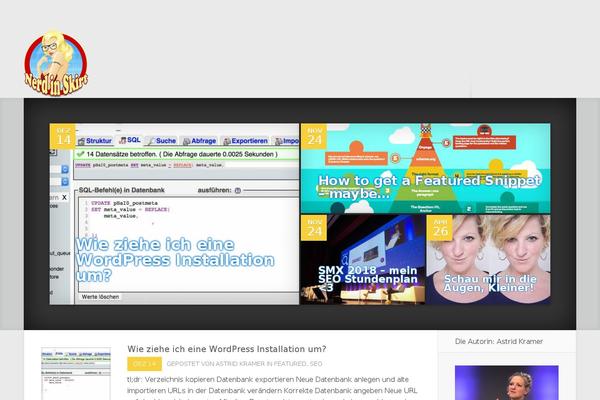The height and width of the screenshot is (400, 600).
Task: Open featured slide about WordPress Installation
Action: coord(174,214)
